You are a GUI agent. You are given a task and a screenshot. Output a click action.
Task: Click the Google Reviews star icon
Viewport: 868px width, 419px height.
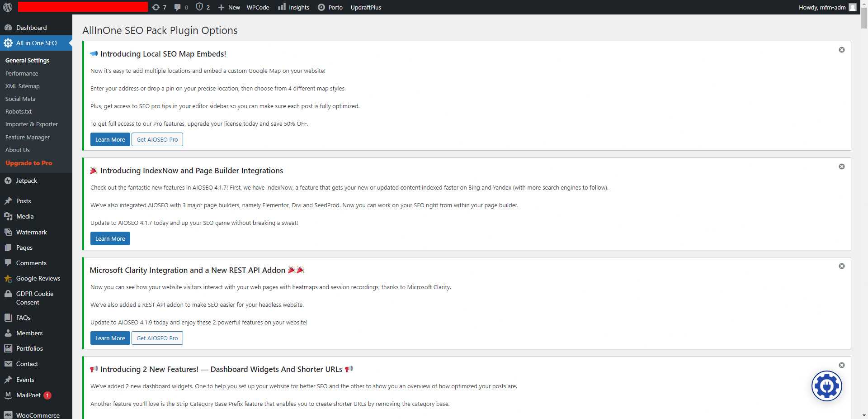8,278
